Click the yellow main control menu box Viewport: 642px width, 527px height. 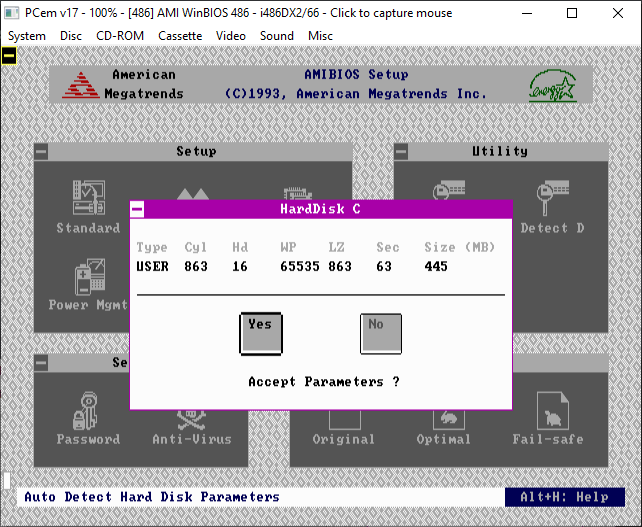9,56
